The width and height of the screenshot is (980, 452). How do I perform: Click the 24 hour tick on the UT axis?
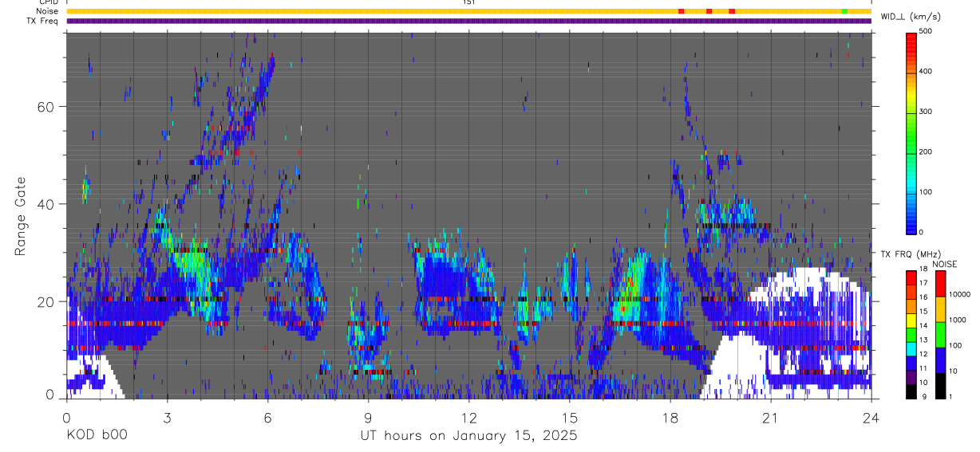(x=871, y=417)
